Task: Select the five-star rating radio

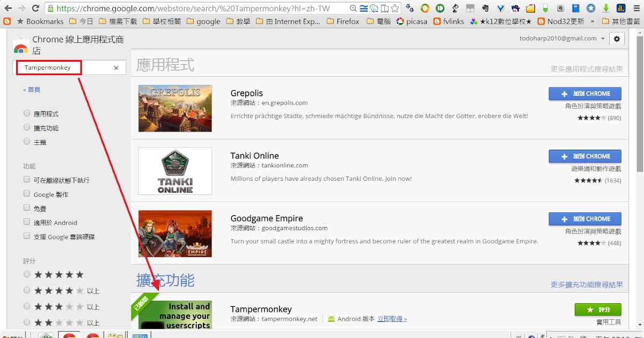Action: point(27,274)
